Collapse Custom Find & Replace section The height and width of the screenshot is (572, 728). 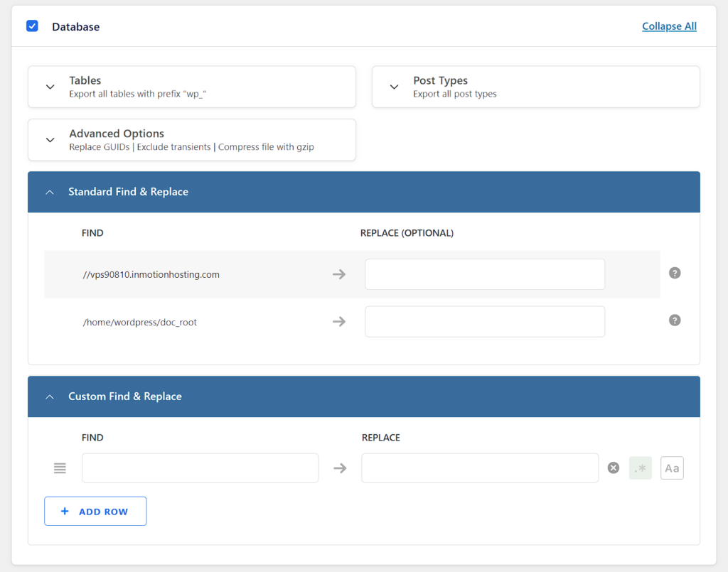(x=50, y=396)
